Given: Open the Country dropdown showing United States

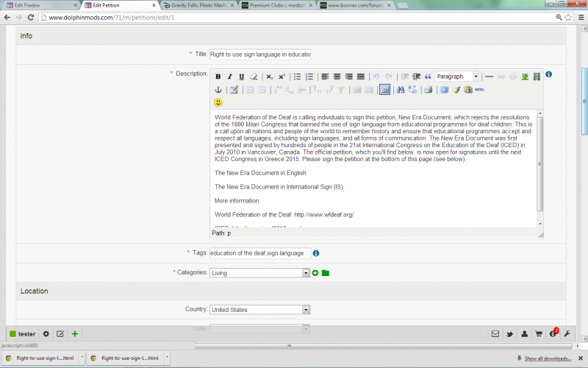Looking at the screenshot, I should [259, 310].
